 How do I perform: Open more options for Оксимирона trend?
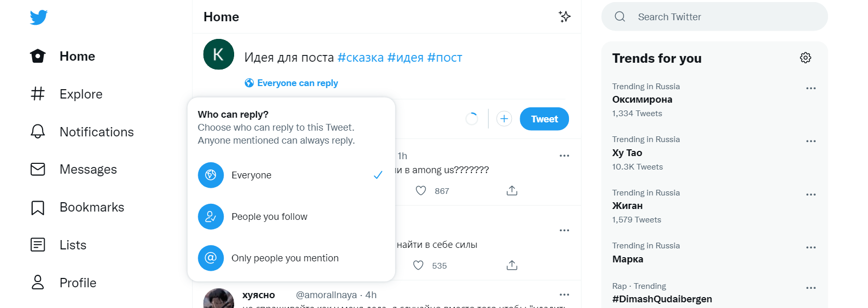click(x=811, y=88)
